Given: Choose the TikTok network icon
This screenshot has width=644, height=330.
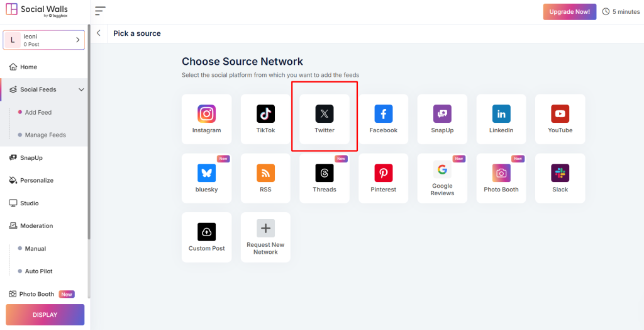Looking at the screenshot, I should click(x=266, y=113).
